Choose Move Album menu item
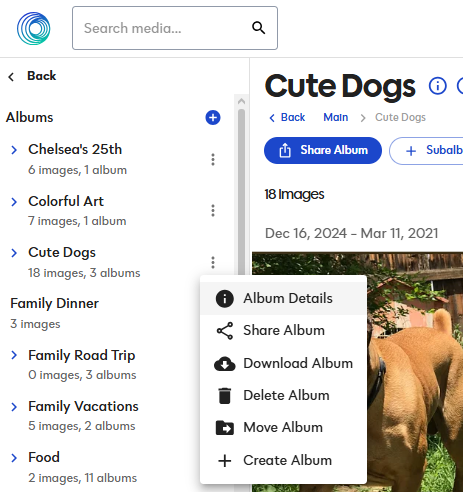 coord(283,428)
